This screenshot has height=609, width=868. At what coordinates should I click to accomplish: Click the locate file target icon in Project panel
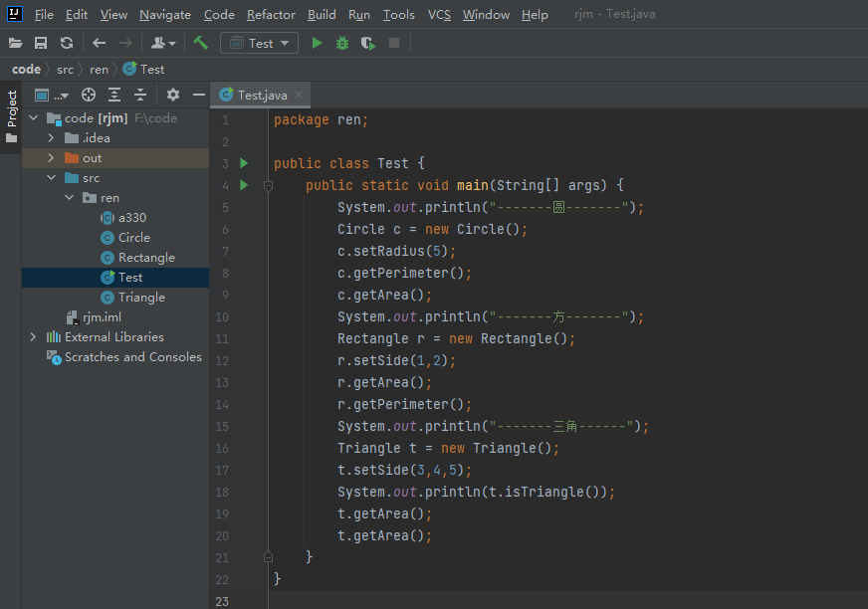(89, 95)
